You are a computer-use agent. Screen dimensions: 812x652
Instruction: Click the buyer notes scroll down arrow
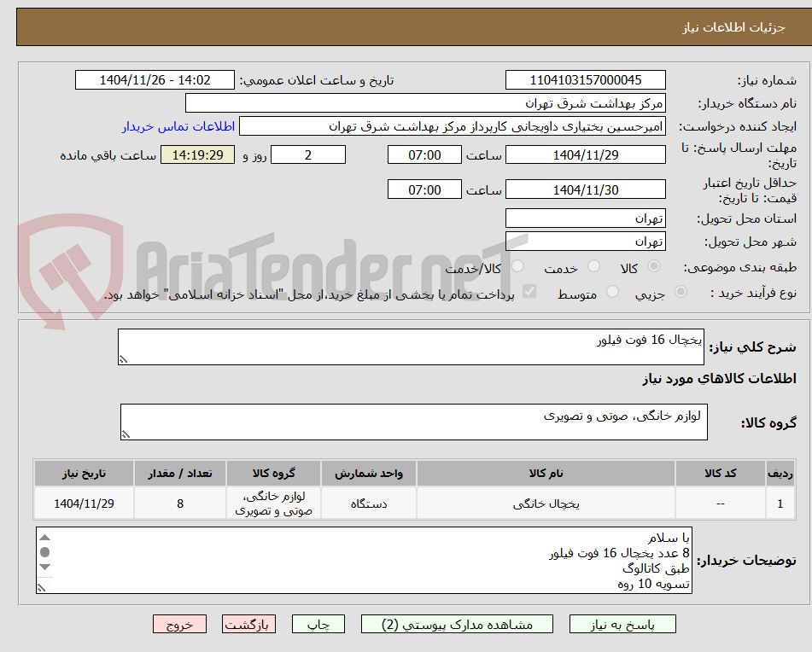[45, 567]
